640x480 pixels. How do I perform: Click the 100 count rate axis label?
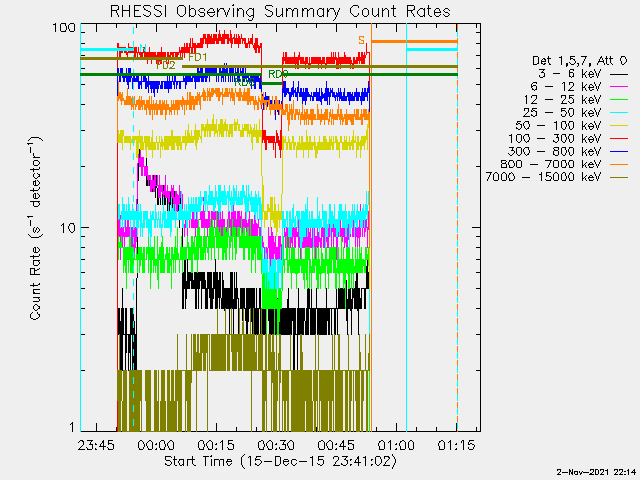[x=64, y=28]
